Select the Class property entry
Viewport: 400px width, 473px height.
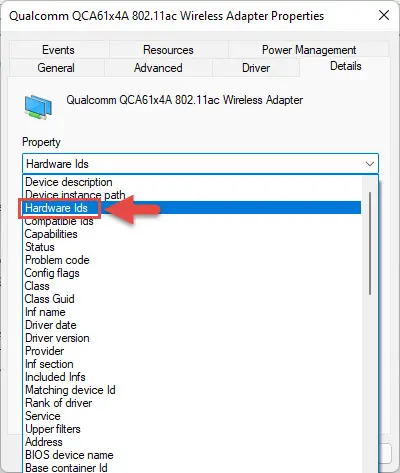click(193, 286)
